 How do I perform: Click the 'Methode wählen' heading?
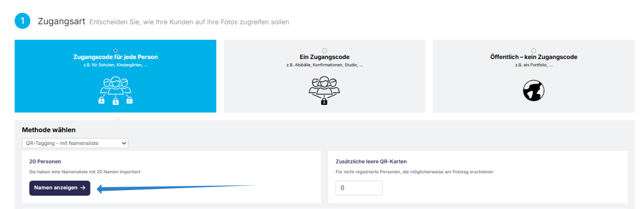pos(49,130)
